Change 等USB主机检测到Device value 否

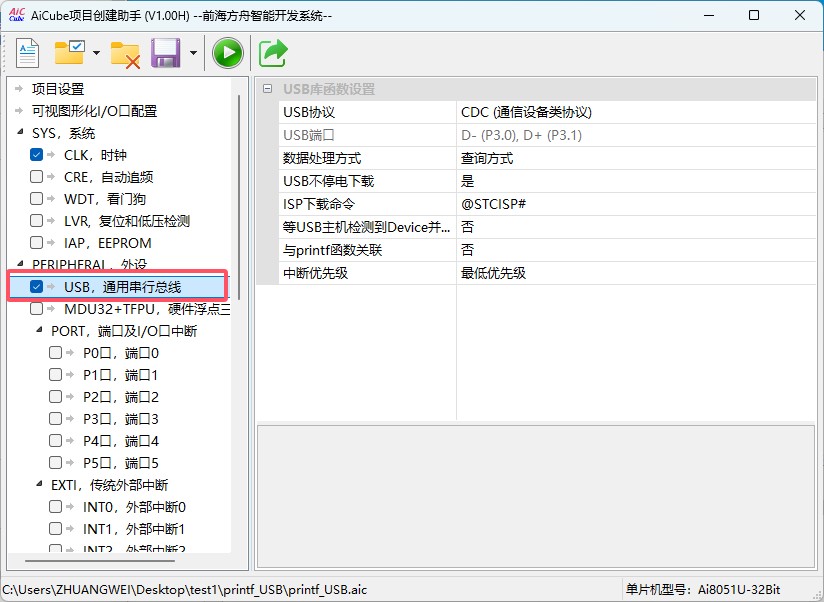(x=636, y=227)
